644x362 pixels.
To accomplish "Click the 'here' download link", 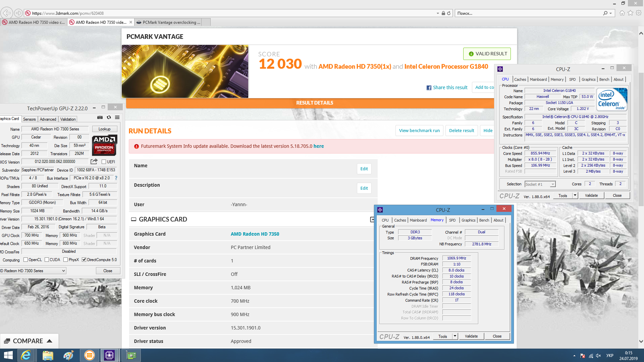I will point(319,146).
